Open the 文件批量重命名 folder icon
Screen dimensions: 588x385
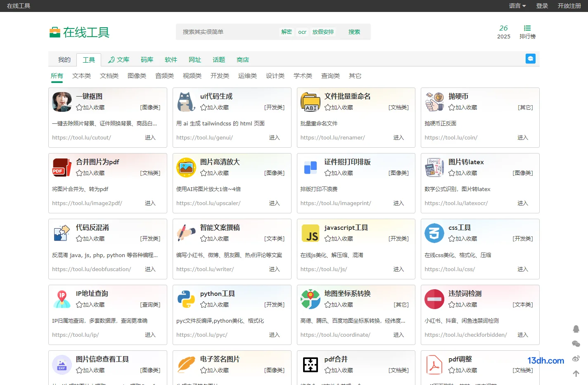point(311,102)
